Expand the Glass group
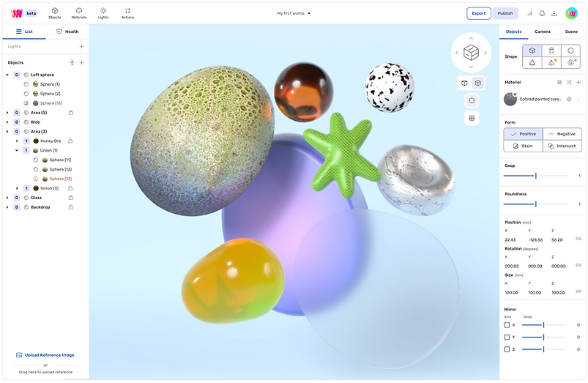 click(x=7, y=198)
